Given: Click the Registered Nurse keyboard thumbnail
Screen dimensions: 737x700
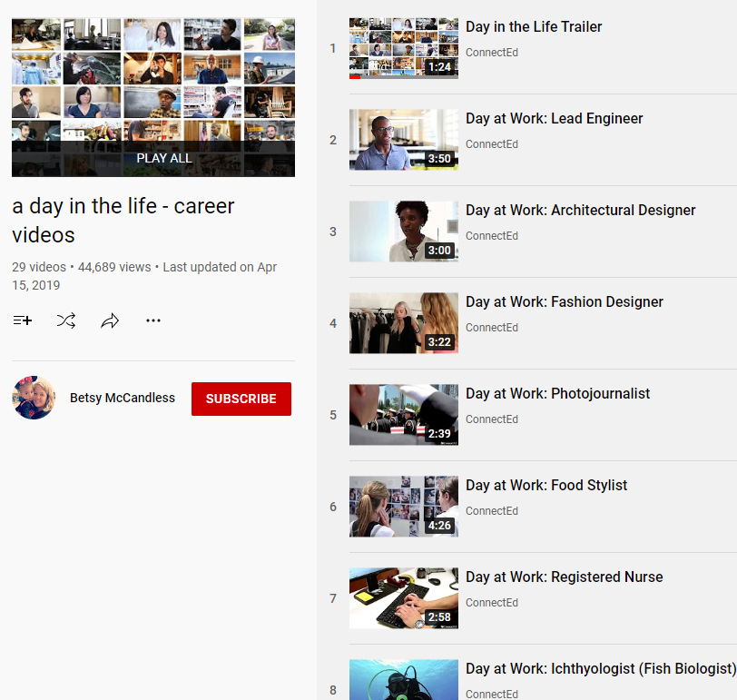Looking at the screenshot, I should point(403,598).
